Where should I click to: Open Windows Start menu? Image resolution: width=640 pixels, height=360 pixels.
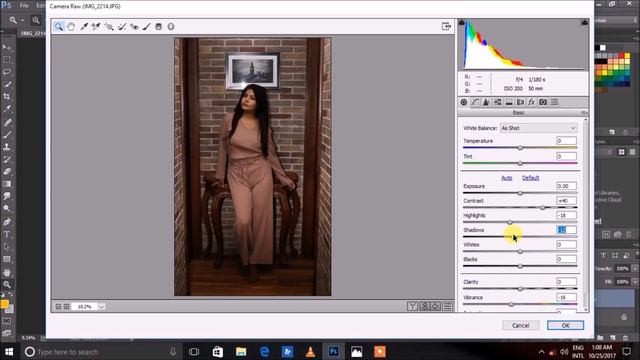(9, 351)
